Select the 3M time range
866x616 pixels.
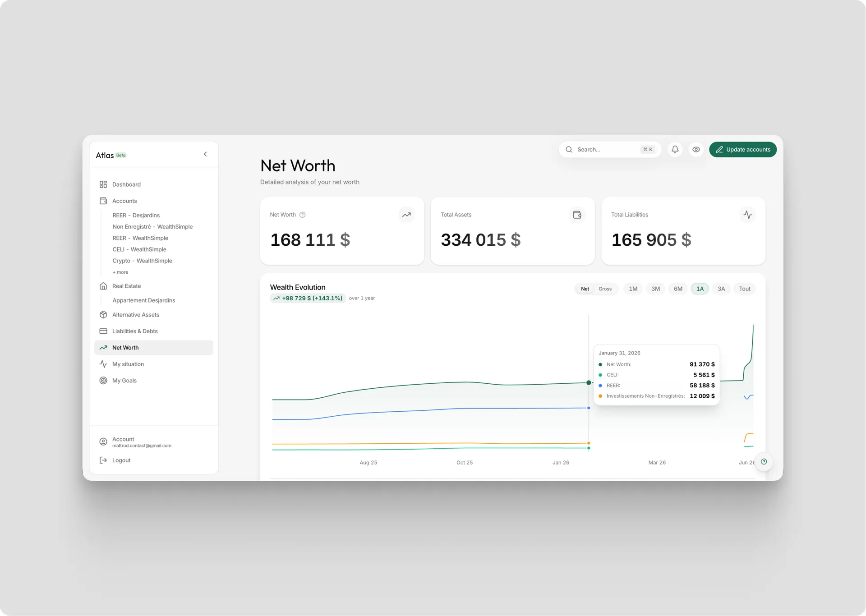point(656,289)
